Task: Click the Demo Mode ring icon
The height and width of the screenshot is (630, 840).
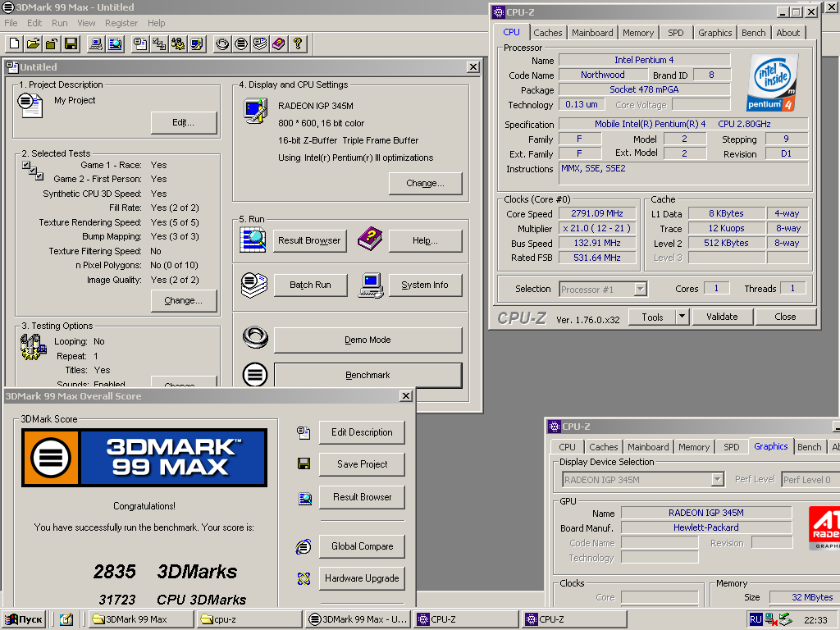Action: tap(255, 337)
